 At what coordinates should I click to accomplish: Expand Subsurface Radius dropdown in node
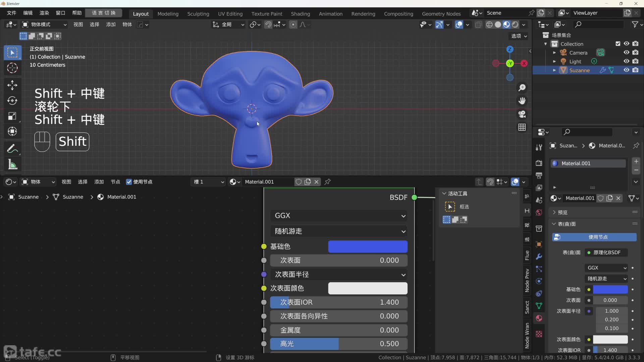point(339,275)
